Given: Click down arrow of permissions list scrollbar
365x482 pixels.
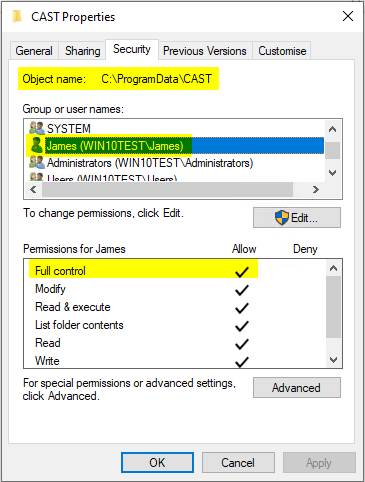Looking at the screenshot, I should [333, 359].
